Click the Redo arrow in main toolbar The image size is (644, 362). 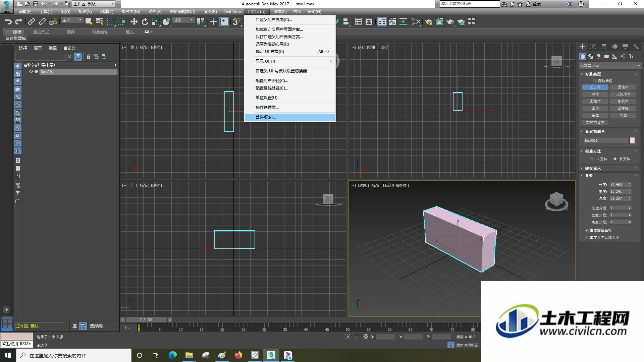pyautogui.click(x=19, y=22)
